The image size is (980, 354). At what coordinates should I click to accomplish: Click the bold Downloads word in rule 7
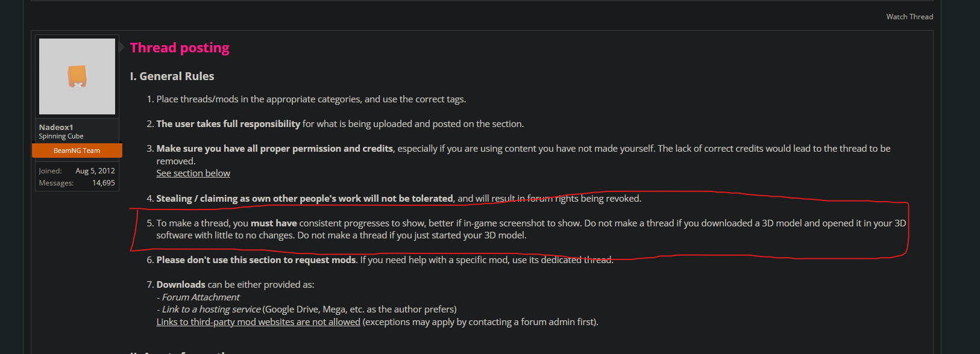(181, 285)
